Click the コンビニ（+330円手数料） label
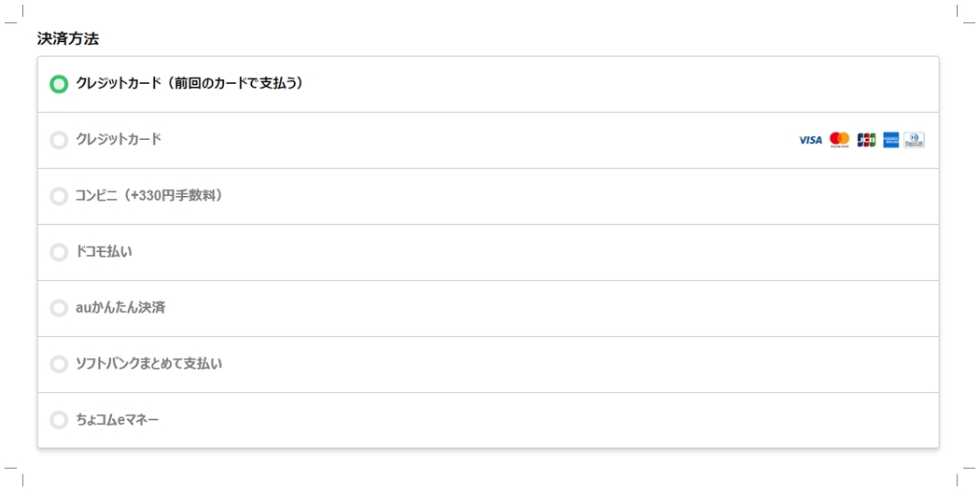This screenshot has height=491, width=980. click(149, 195)
